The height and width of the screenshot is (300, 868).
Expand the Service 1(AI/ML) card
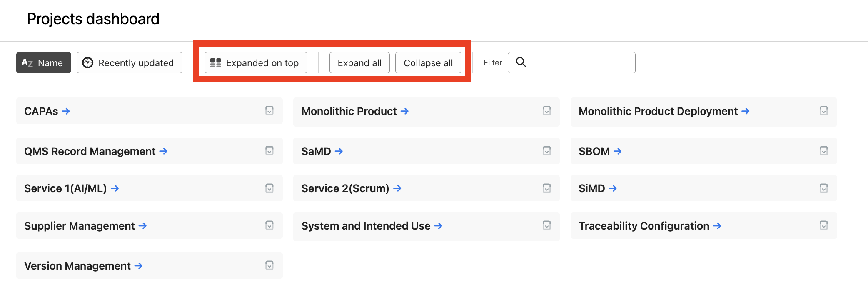click(269, 188)
